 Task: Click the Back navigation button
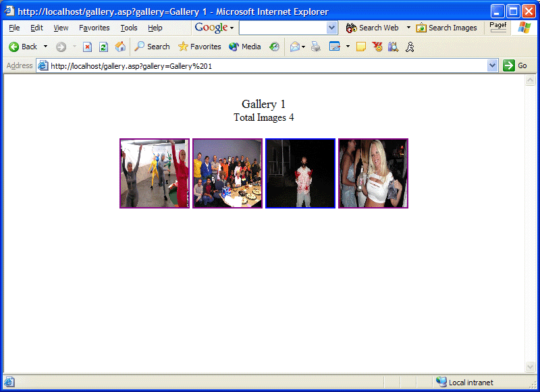[x=23, y=47]
